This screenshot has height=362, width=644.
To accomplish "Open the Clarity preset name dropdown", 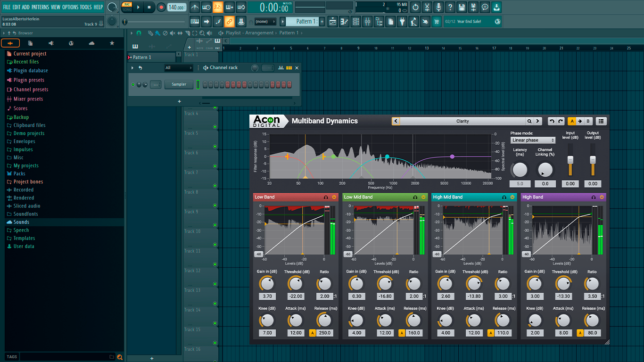I will point(462,121).
